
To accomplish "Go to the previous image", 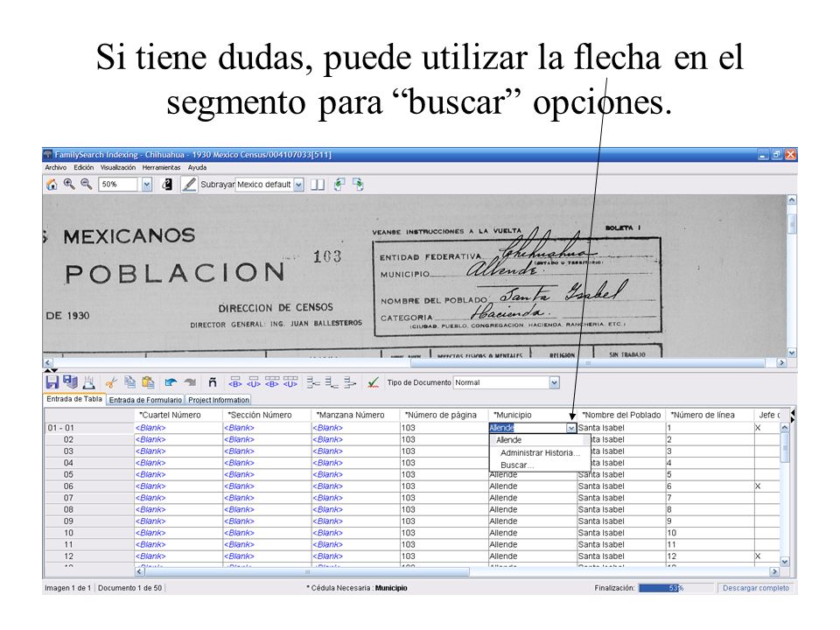I will pyautogui.click(x=339, y=185).
